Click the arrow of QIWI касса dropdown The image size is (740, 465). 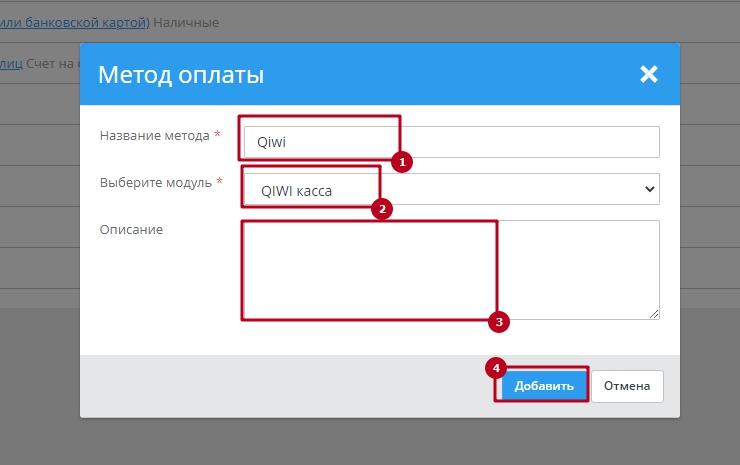pos(649,189)
